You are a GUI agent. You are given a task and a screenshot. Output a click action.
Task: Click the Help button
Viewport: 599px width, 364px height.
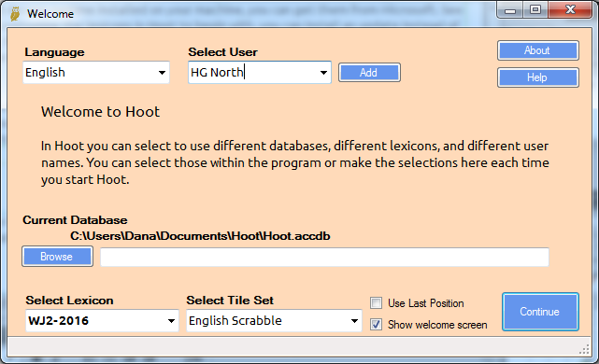(538, 77)
